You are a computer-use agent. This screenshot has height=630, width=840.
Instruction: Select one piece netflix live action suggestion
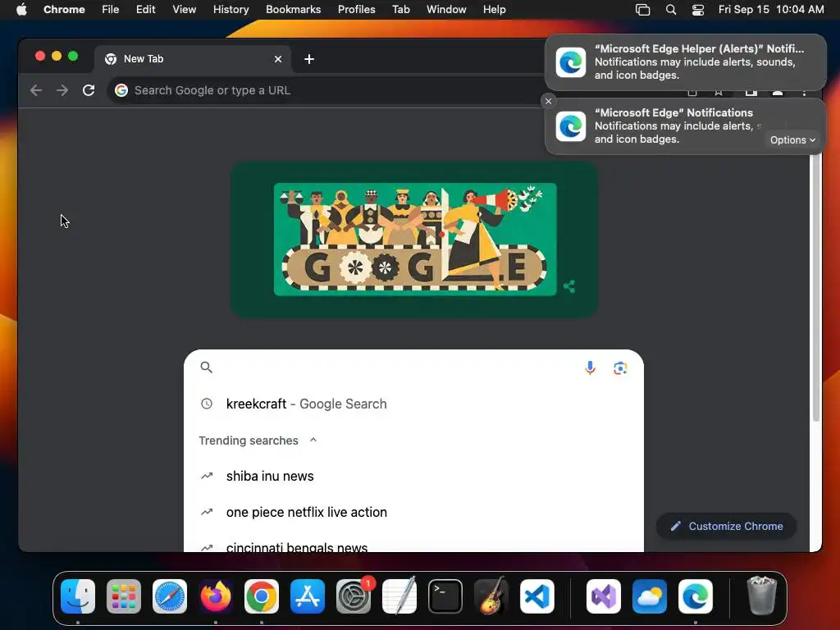[x=413, y=512]
